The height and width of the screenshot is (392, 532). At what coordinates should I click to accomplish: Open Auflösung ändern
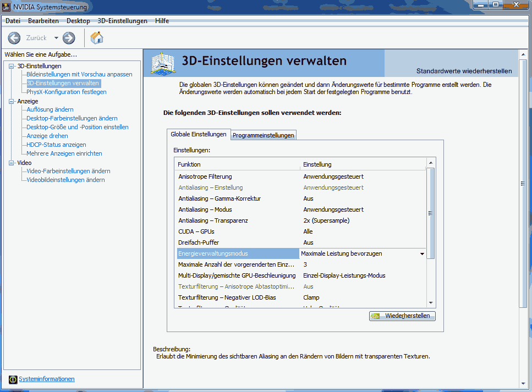50,109
